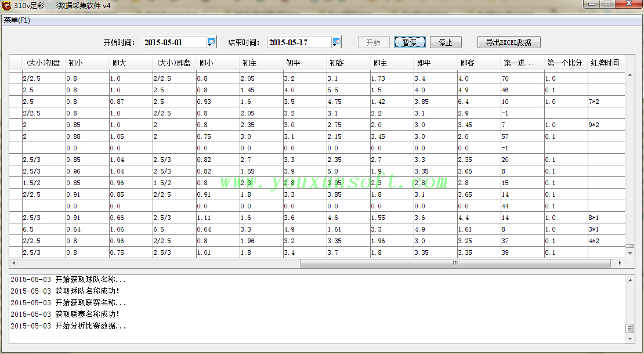
Task: Click the end date field 2015-05-17
Action: tap(299, 42)
